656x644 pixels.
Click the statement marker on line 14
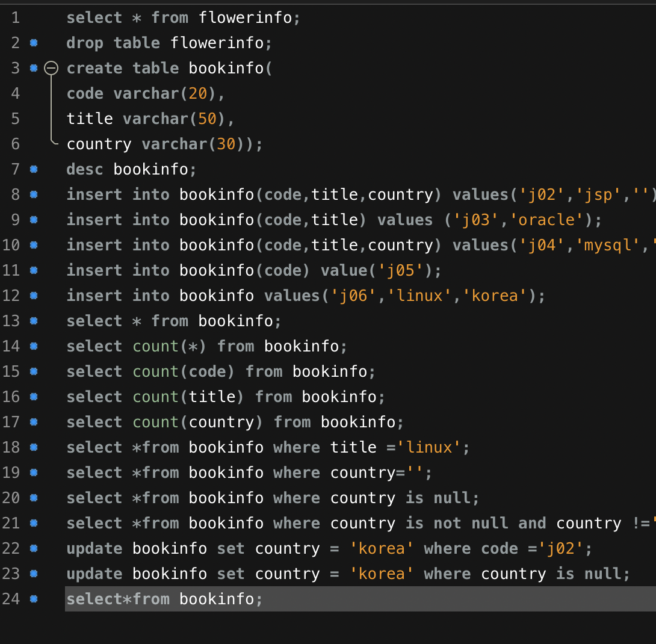click(34, 346)
